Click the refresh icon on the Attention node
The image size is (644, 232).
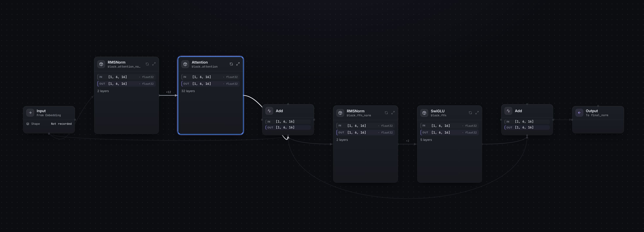(231, 64)
